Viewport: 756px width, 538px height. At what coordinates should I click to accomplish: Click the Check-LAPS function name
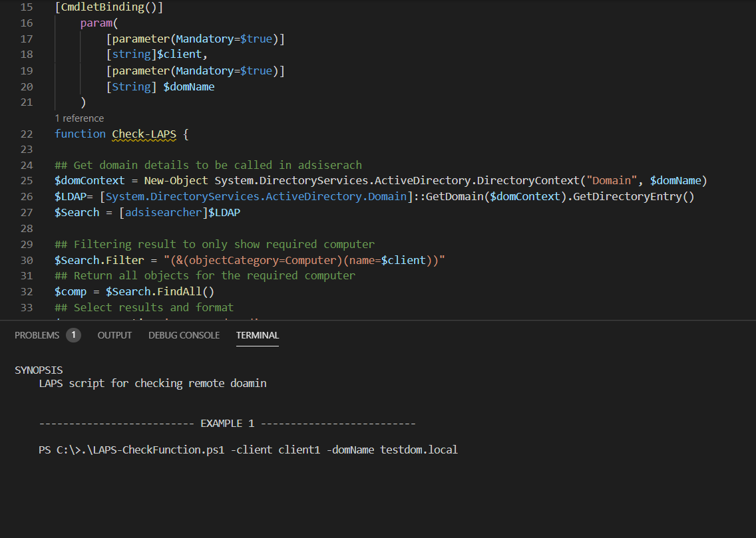144,134
